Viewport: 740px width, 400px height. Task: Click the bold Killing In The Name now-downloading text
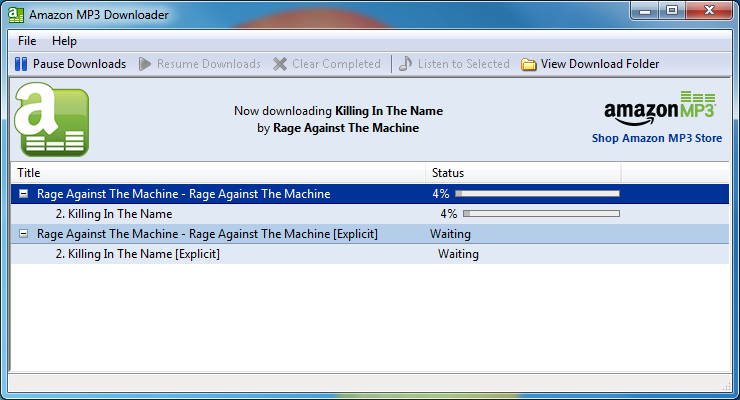pyautogui.click(x=389, y=111)
